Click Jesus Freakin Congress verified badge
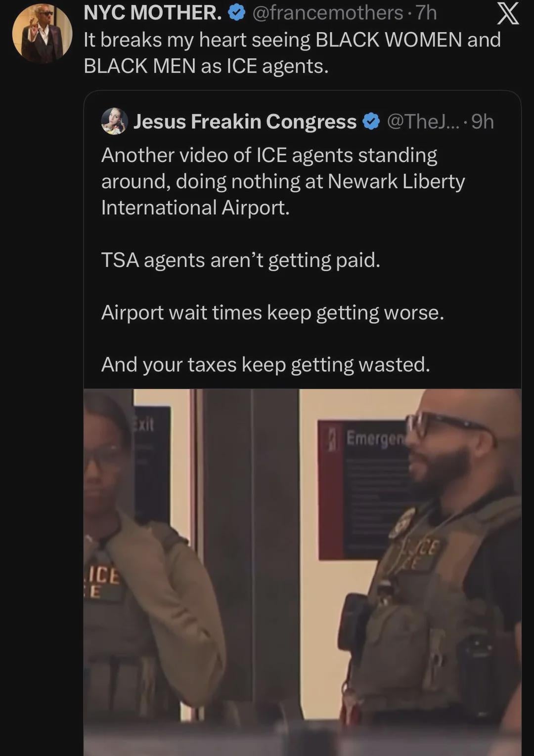Screen dimensions: 534x756 tap(371, 121)
